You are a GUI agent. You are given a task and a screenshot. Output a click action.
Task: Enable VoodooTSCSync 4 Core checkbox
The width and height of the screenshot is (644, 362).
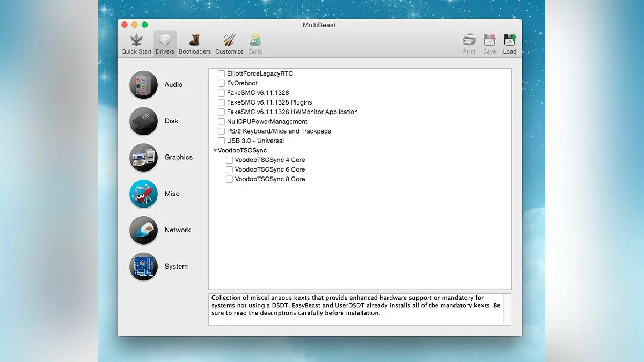(229, 160)
